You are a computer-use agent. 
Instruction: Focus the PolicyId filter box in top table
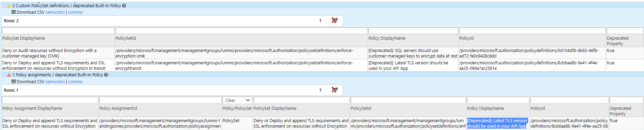532,30
